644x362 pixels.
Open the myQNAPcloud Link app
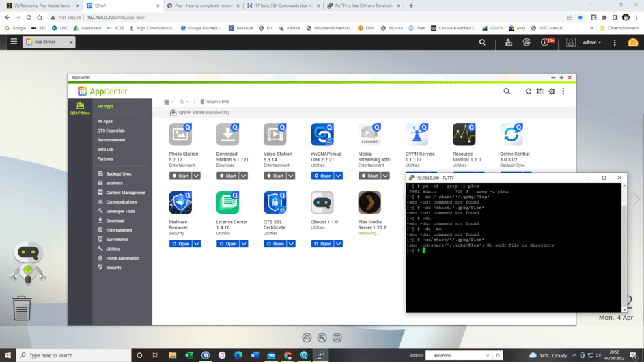322,176
